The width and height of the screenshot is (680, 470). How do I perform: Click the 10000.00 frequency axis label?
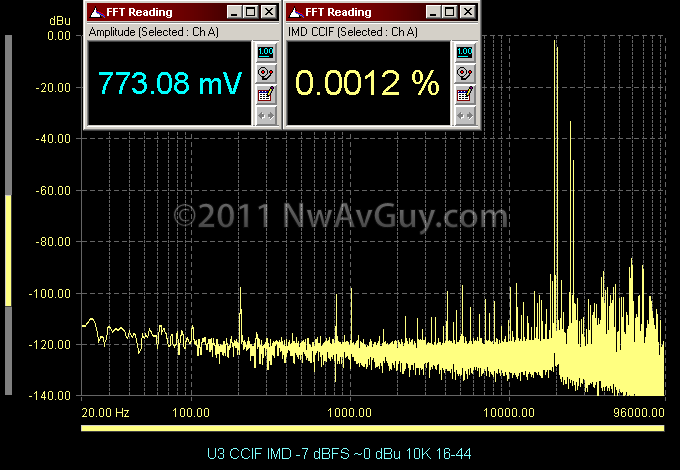(509, 412)
